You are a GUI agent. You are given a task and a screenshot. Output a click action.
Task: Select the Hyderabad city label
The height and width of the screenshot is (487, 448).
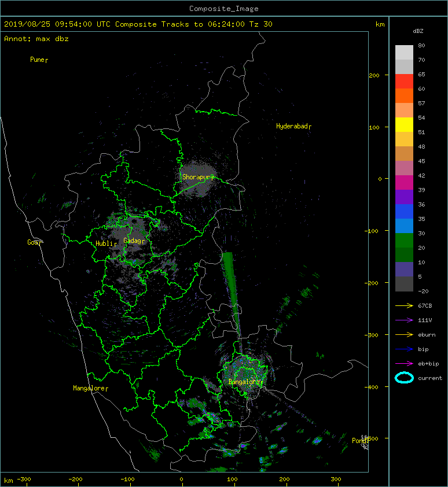tap(293, 126)
